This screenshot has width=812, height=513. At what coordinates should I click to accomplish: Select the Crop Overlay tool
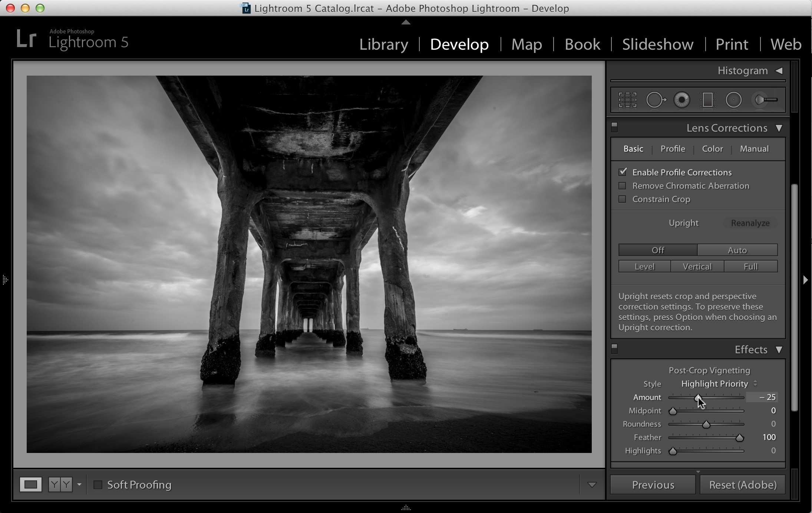pyautogui.click(x=627, y=100)
